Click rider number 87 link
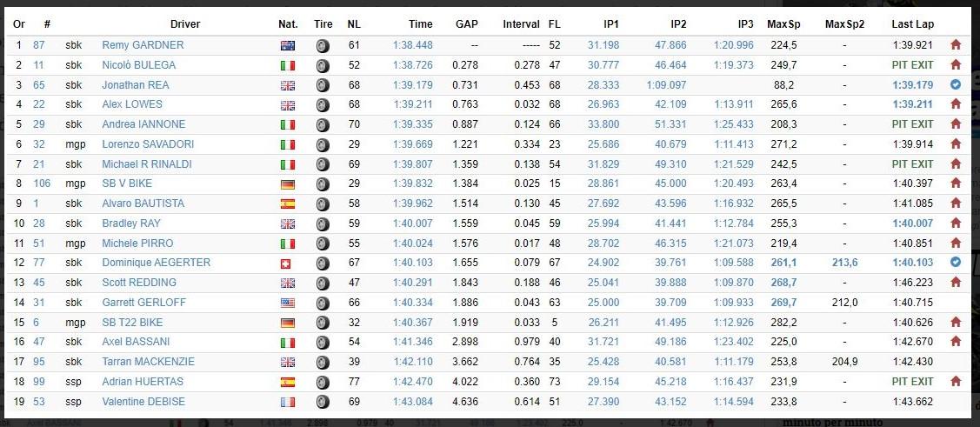The width and height of the screenshot is (980, 427). tap(39, 45)
